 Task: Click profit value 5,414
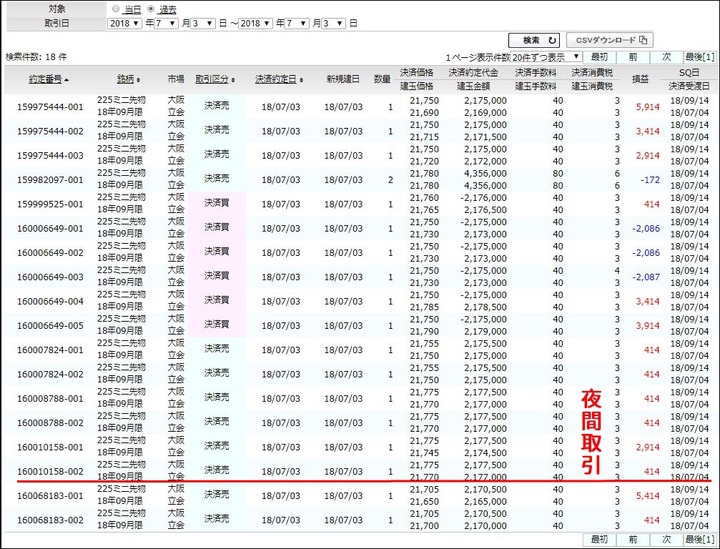point(647,496)
